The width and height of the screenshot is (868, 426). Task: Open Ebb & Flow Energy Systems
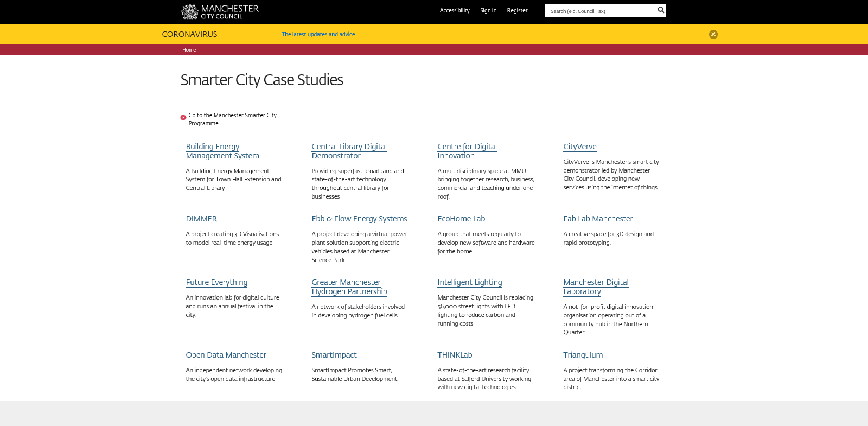pyautogui.click(x=359, y=219)
